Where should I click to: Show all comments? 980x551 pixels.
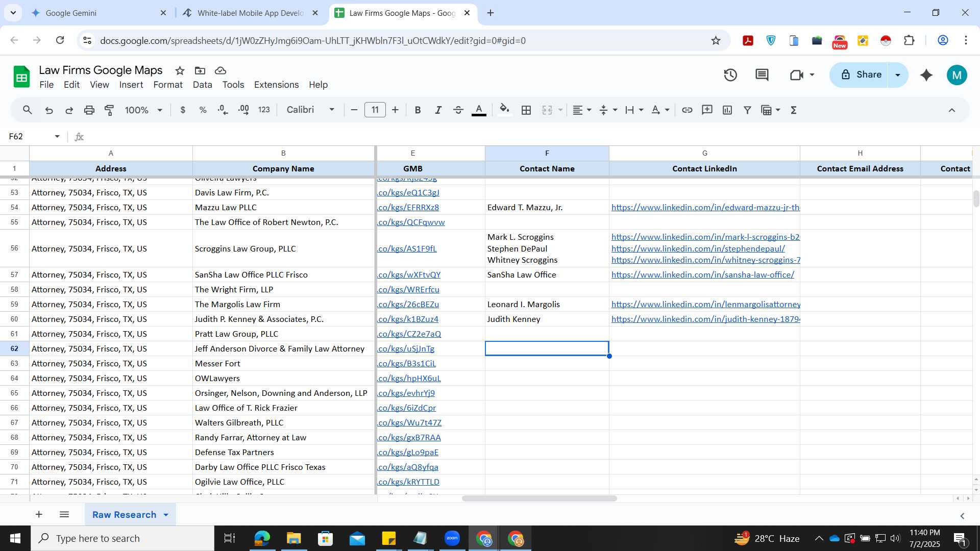click(x=762, y=75)
